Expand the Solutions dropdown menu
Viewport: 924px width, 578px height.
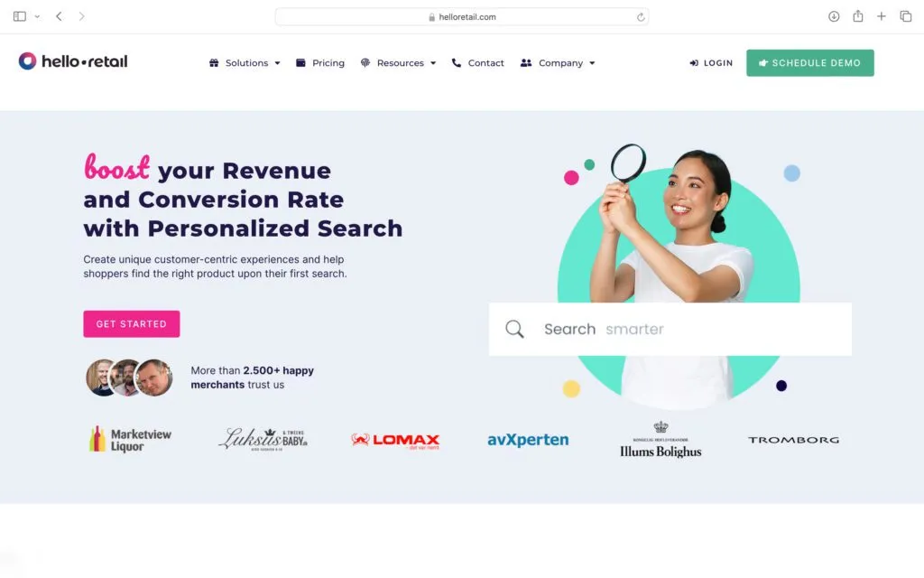point(245,63)
